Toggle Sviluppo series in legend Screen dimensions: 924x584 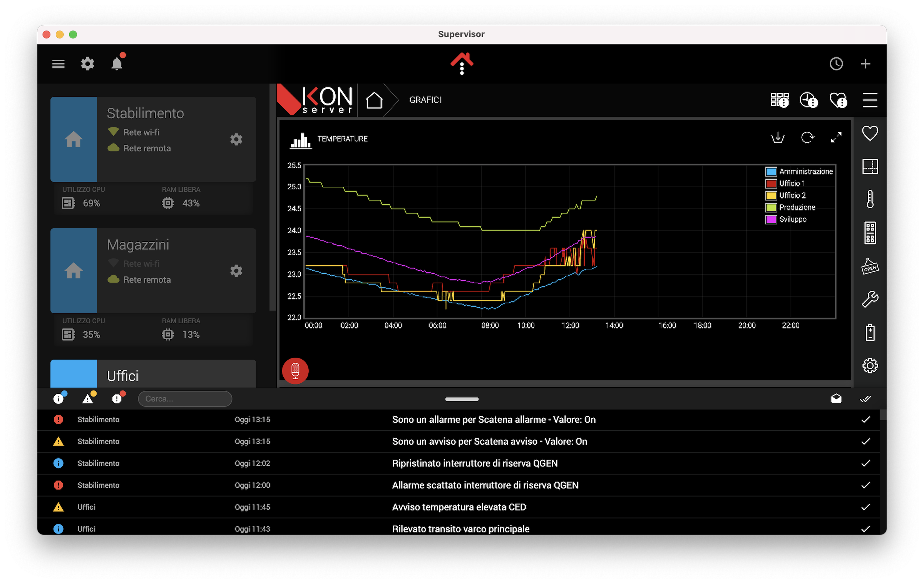[x=786, y=219]
